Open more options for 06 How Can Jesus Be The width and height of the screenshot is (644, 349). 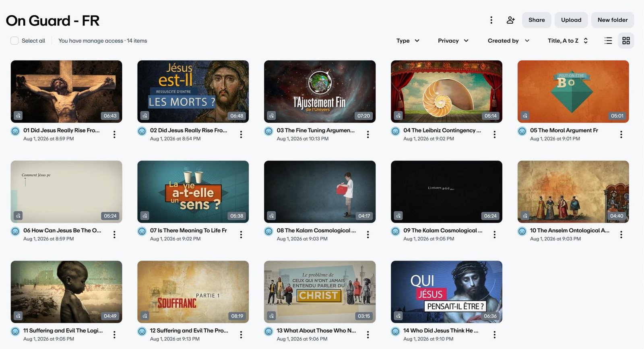pyautogui.click(x=114, y=235)
